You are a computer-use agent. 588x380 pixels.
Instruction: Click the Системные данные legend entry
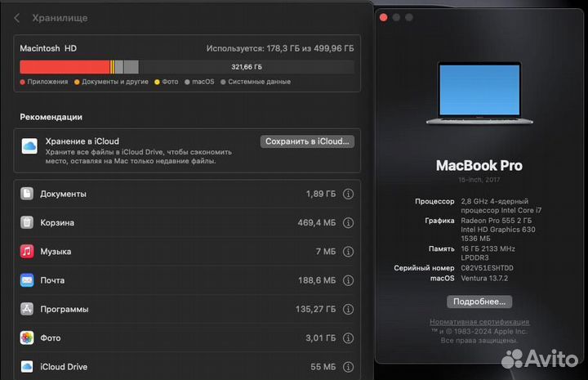tap(256, 82)
